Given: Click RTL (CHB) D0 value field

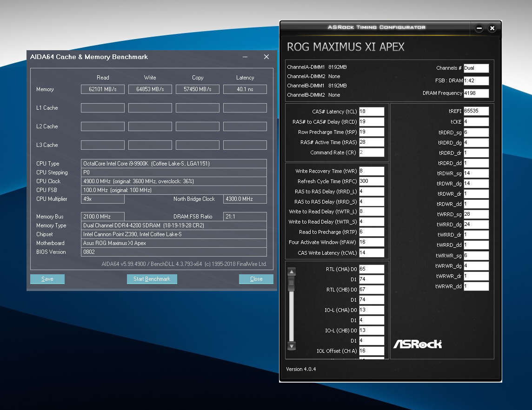Looking at the screenshot, I should pyautogui.click(x=372, y=289).
